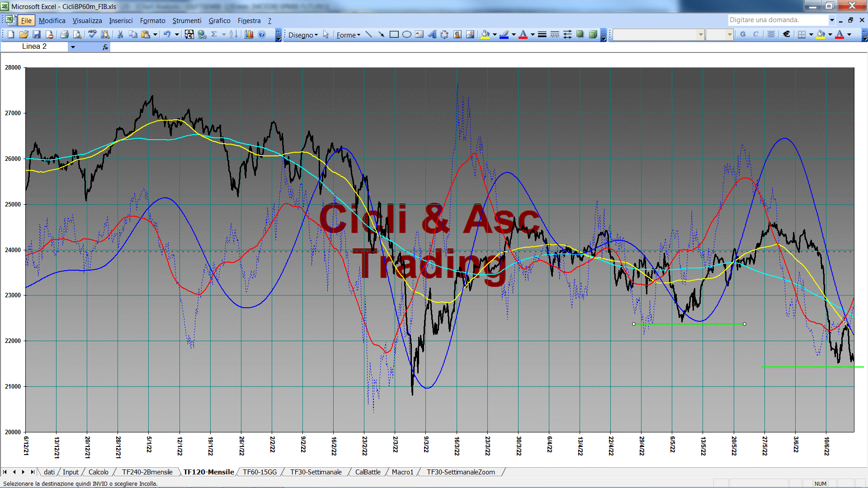Click the 3-D Style icon

593,34
